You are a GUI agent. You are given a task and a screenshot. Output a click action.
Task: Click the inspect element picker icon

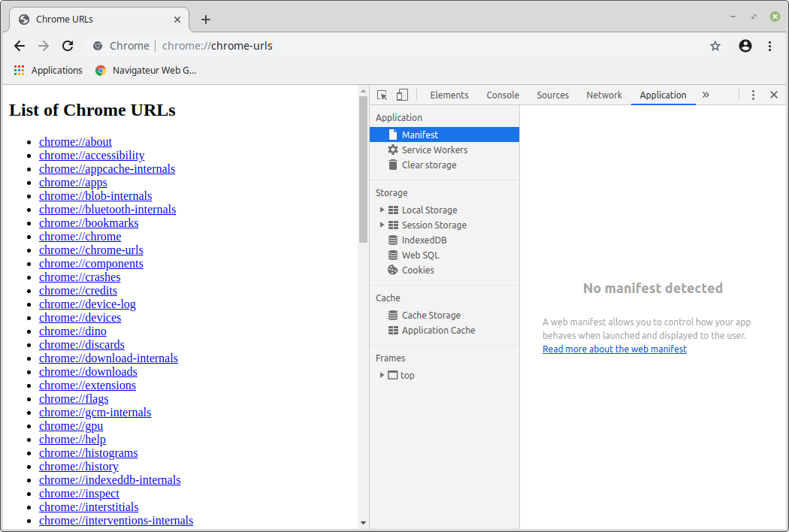382,95
